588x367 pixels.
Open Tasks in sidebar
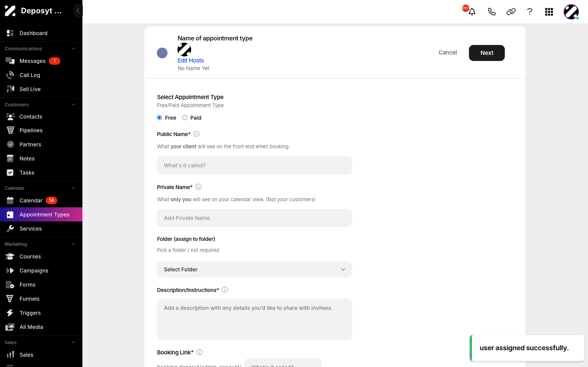point(41,173)
